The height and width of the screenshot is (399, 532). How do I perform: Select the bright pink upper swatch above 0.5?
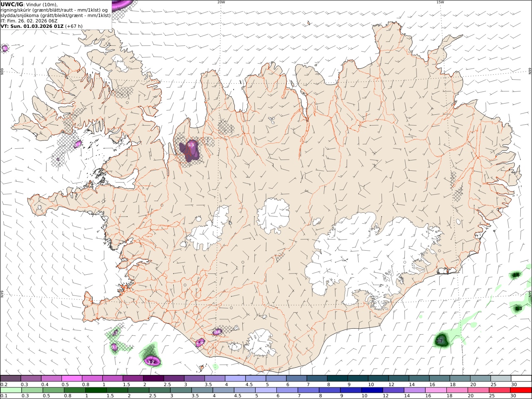tap(72, 379)
